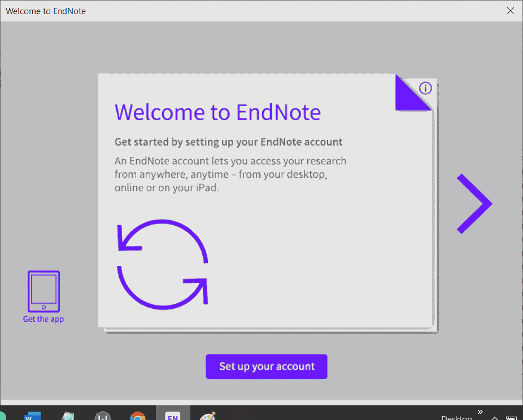Screen dimensions: 523x420
Task: Open the Get the app link text
Action: click(x=43, y=319)
